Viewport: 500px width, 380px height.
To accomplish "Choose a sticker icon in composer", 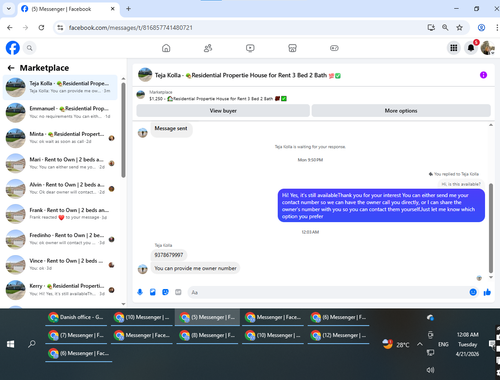I will coord(165,292).
